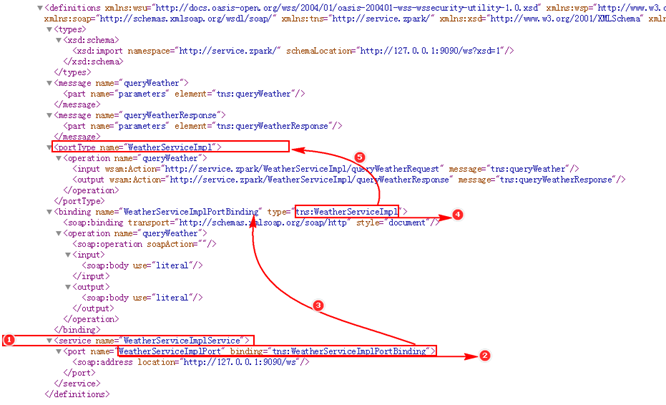This screenshot has height=405, width=666.
Task: Click the output wsam:Action queryWeatherResponse line
Action: click(349, 180)
